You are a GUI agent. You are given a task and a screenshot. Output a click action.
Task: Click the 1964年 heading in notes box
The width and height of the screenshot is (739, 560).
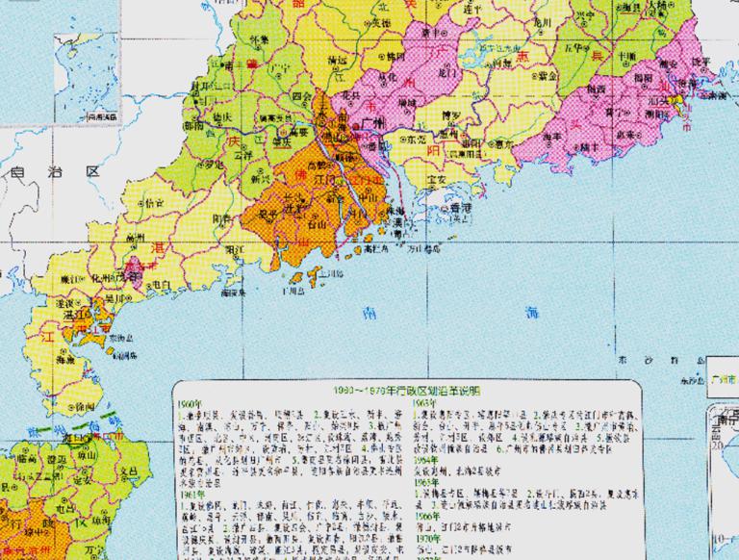426,460
